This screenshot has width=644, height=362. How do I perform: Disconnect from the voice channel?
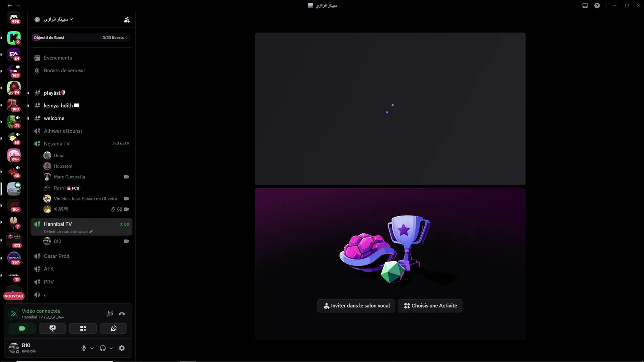pyautogui.click(x=122, y=314)
